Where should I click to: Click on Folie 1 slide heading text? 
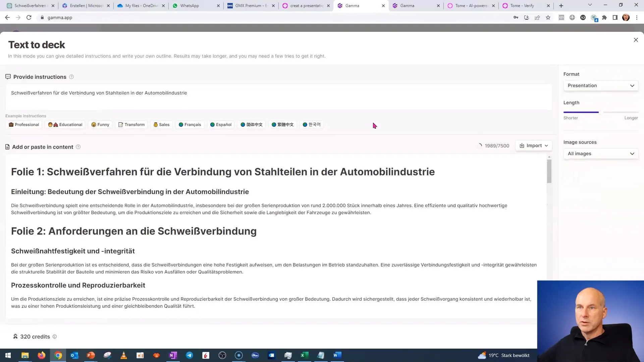coord(223,172)
